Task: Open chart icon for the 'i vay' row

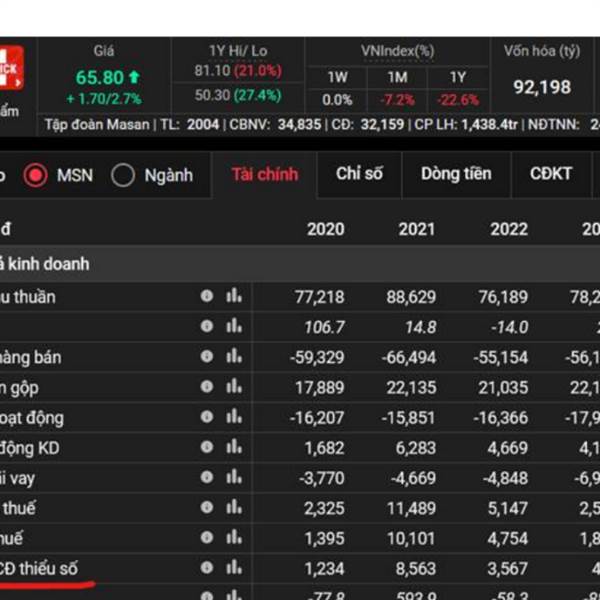Action: [x=234, y=477]
